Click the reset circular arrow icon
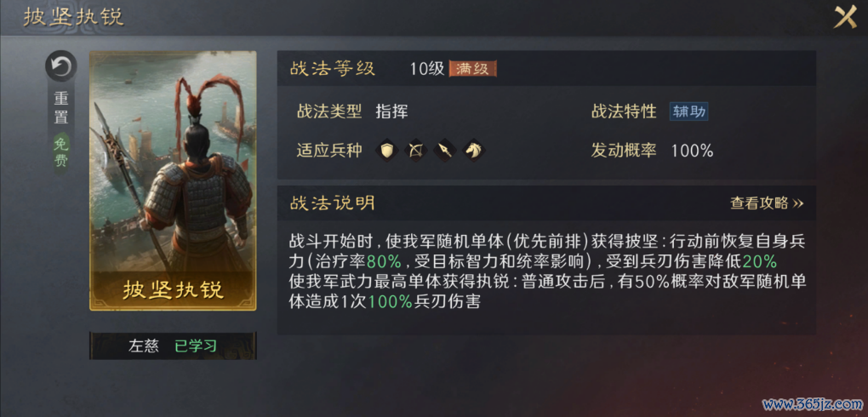Image resolution: width=868 pixels, height=417 pixels. click(61, 66)
